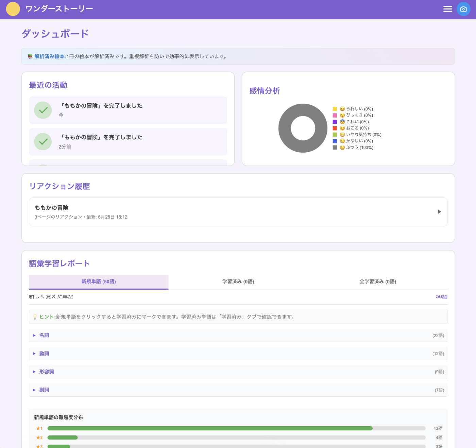Click the ★2 star rating label
476x448 pixels.
coord(39,437)
